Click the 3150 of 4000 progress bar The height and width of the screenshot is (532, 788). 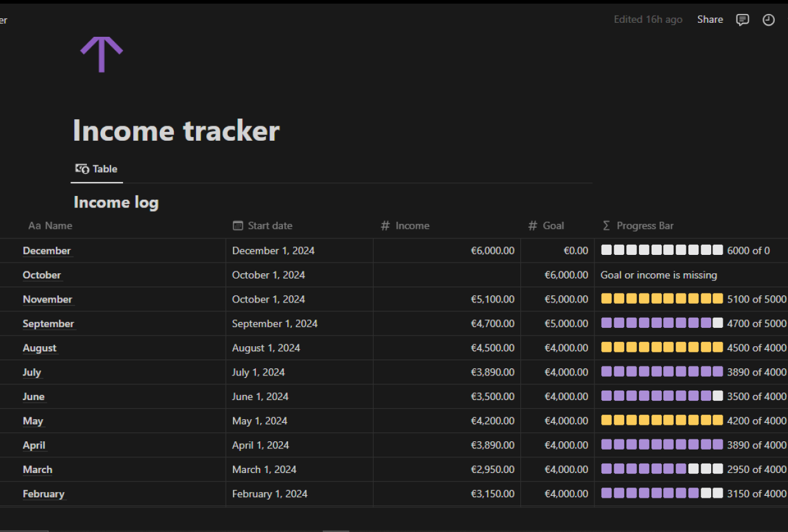tap(693, 493)
